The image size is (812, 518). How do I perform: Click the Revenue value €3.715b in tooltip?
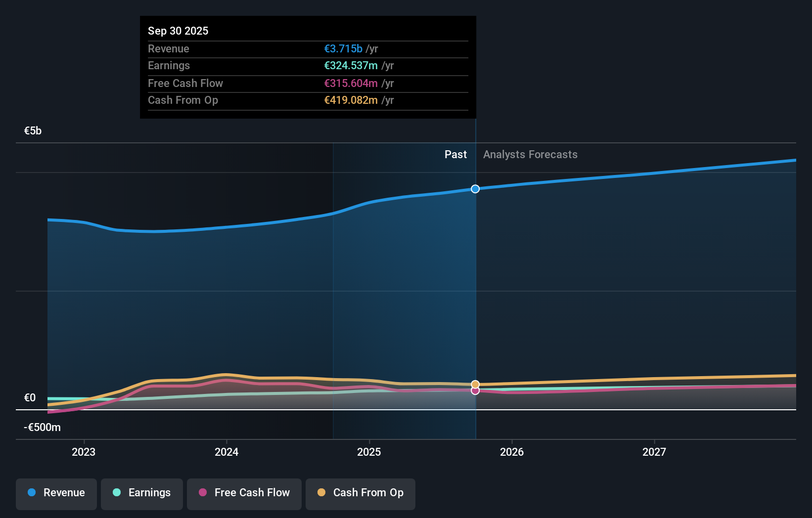344,48
